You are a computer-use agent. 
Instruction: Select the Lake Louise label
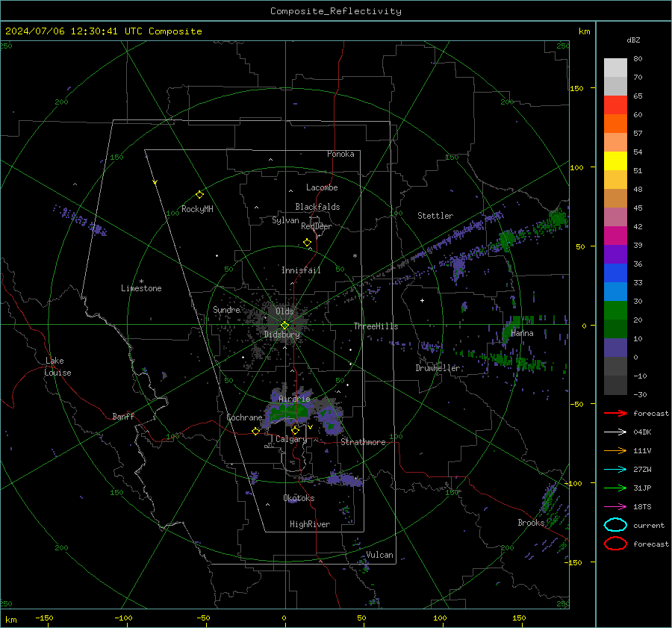click(57, 367)
